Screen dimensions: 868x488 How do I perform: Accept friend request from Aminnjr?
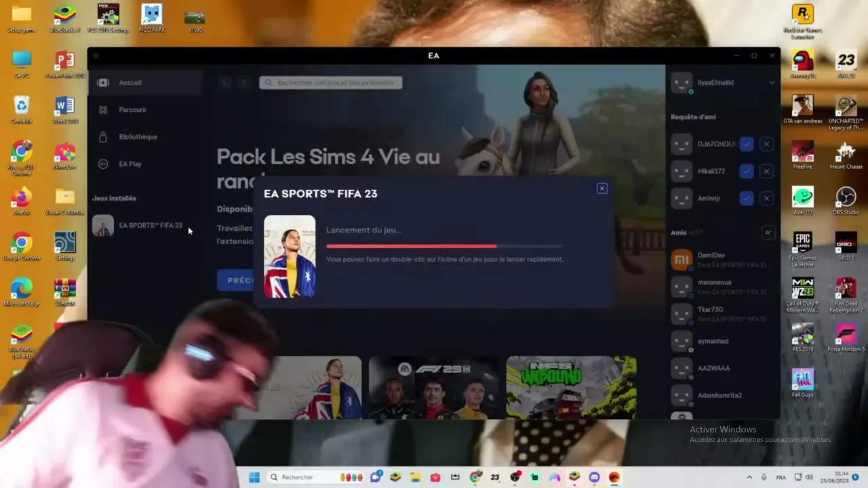(x=747, y=198)
